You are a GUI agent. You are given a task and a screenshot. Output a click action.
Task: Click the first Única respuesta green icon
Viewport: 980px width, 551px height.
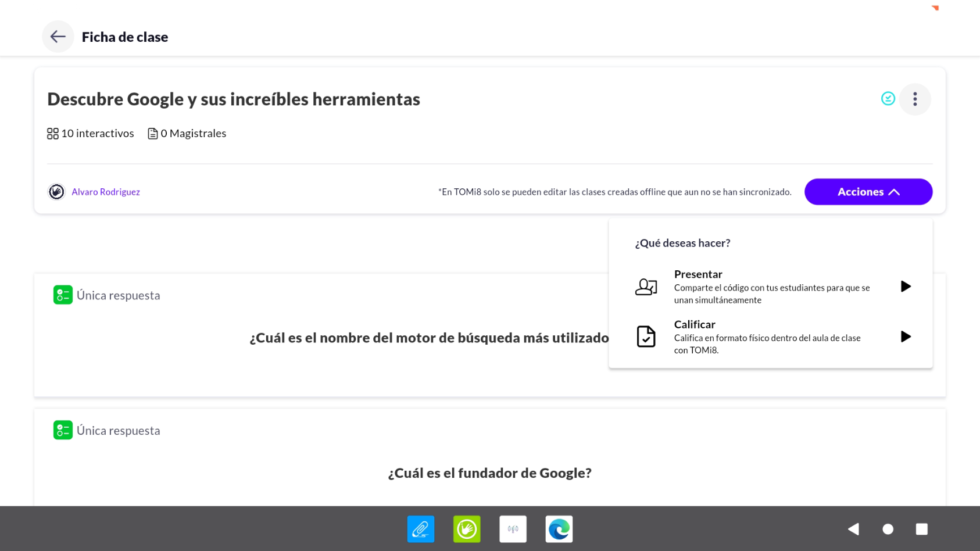click(x=63, y=295)
